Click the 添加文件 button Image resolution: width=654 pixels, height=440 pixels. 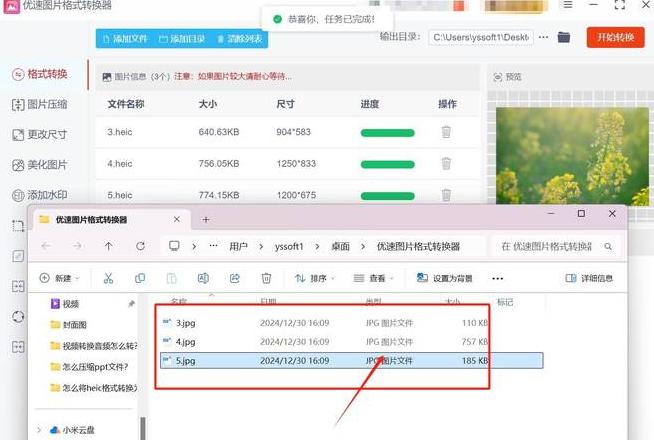[x=125, y=39]
